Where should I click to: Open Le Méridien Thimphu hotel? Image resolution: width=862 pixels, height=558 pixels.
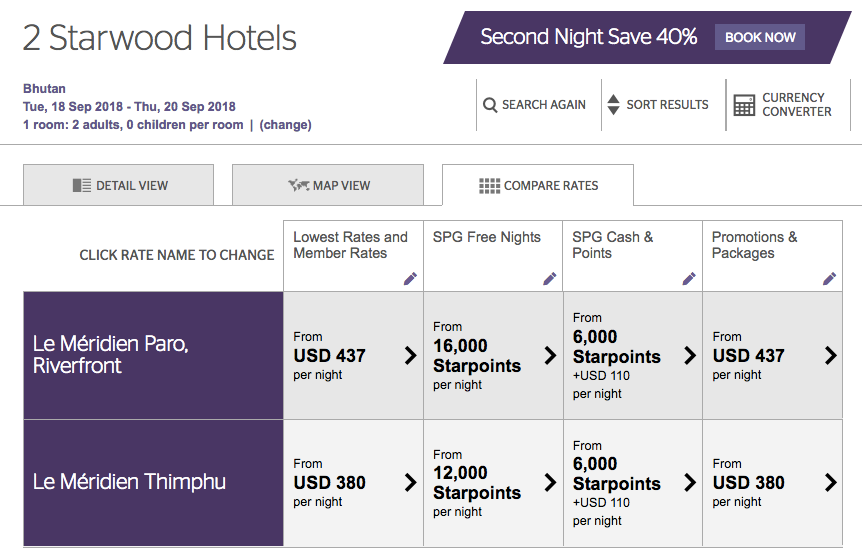click(129, 482)
